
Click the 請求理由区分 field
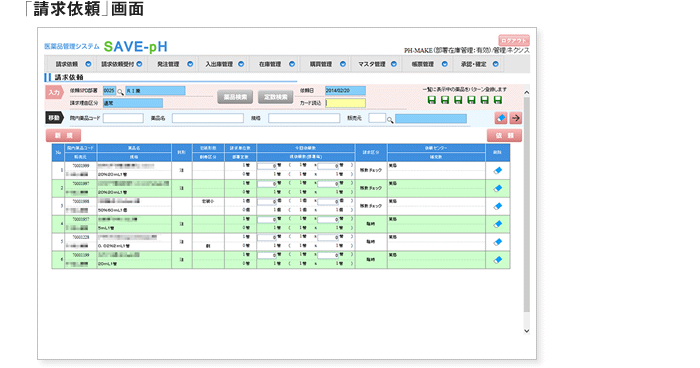[133, 103]
